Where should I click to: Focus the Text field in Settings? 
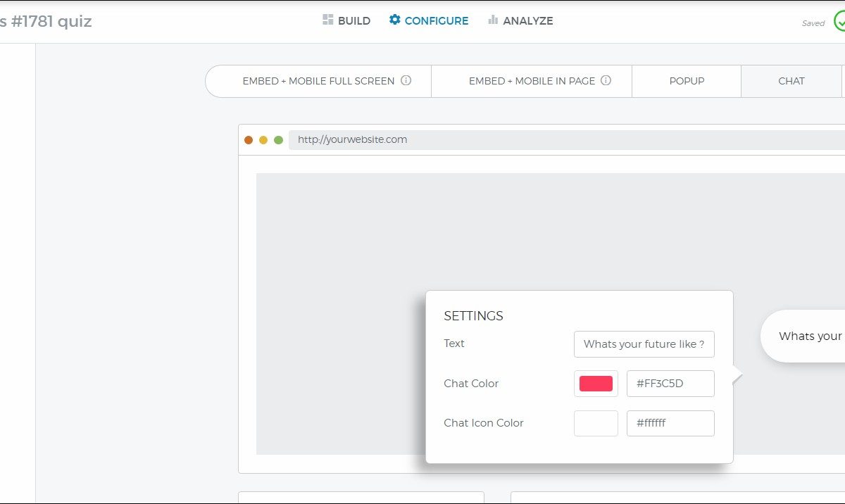pyautogui.click(x=644, y=344)
